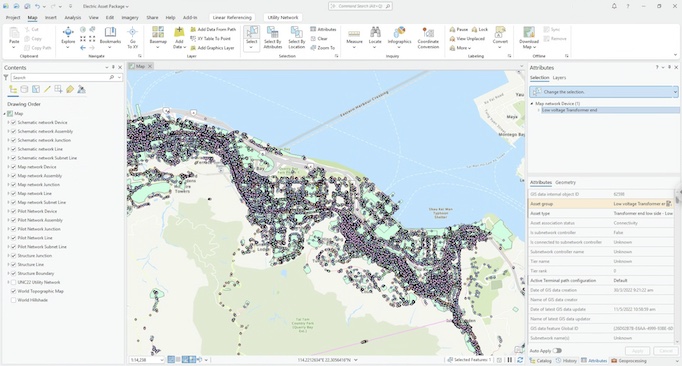Clear the current selection
The width and height of the screenshot is (682, 366).
coord(319,38)
